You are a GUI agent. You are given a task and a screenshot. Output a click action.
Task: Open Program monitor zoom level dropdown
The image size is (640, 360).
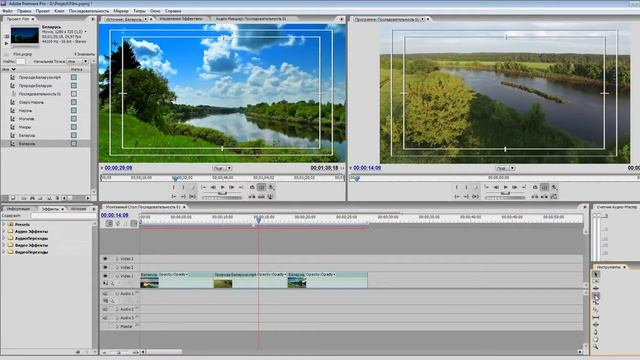pyautogui.click(x=505, y=168)
